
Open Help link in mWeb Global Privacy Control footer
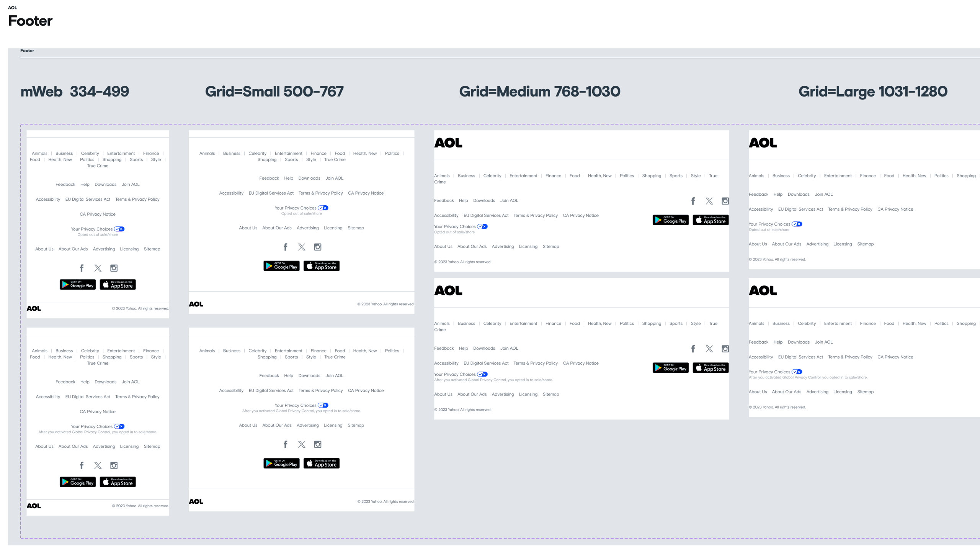(x=85, y=382)
